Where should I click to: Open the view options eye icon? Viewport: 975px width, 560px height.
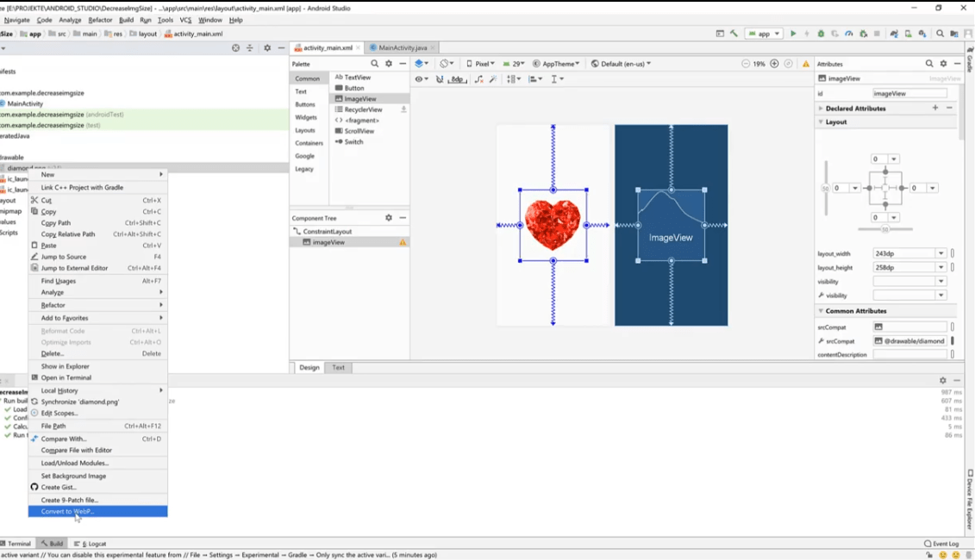[420, 79]
